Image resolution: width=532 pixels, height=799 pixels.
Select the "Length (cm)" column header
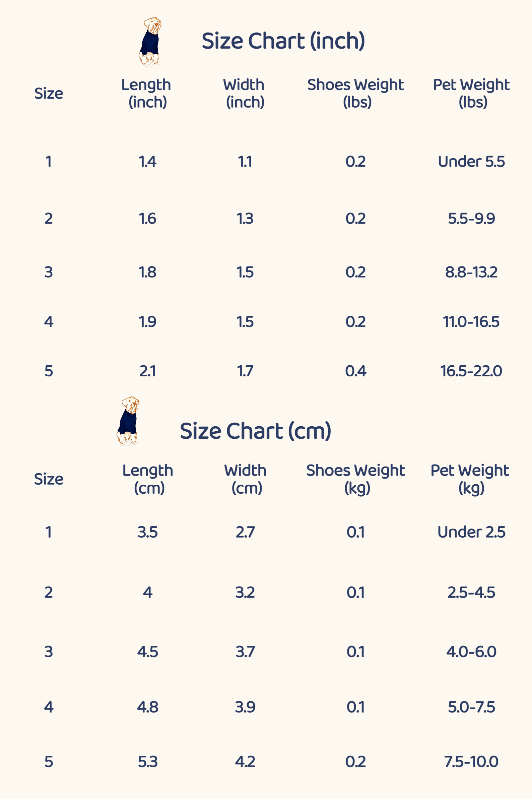[x=148, y=479]
